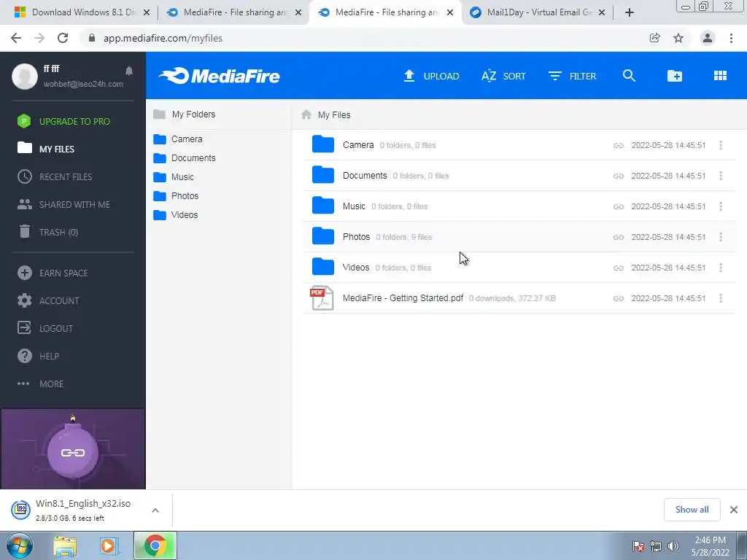The height and width of the screenshot is (560, 747).
Task: Open three-dot menu for Getting Started.pdf
Action: [x=721, y=298]
